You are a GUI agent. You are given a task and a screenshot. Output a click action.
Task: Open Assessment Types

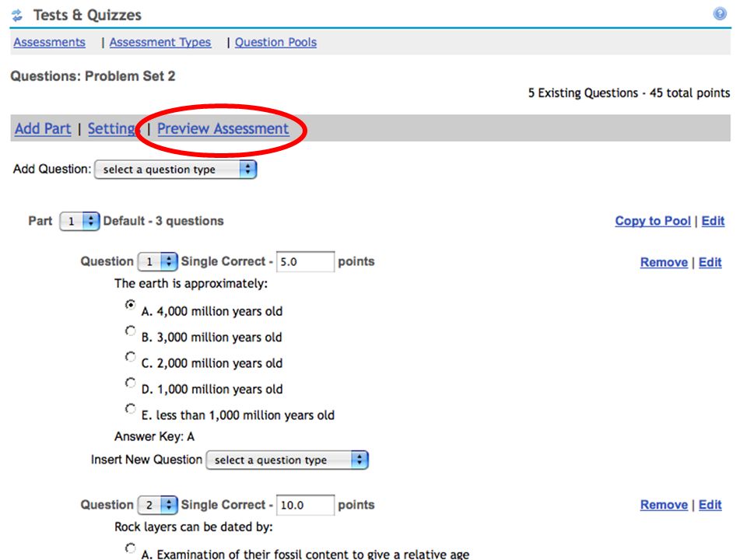tap(160, 42)
